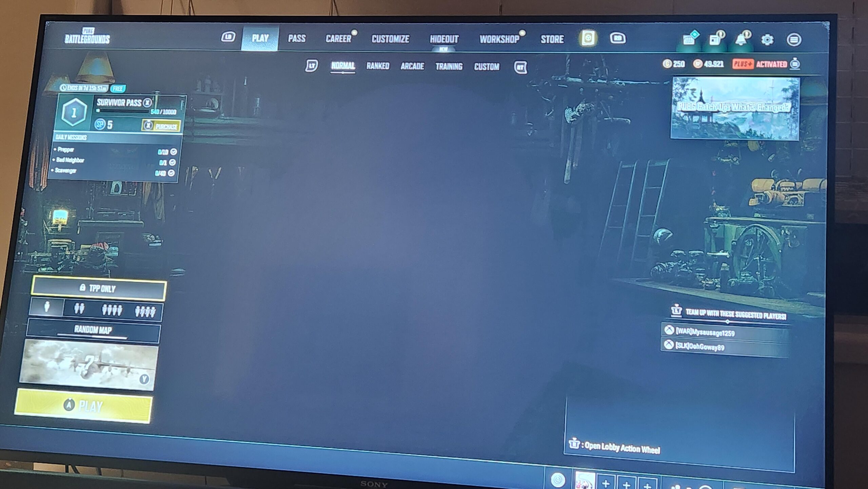Open the PASS menu section
This screenshot has width=868, height=489.
pyautogui.click(x=297, y=39)
